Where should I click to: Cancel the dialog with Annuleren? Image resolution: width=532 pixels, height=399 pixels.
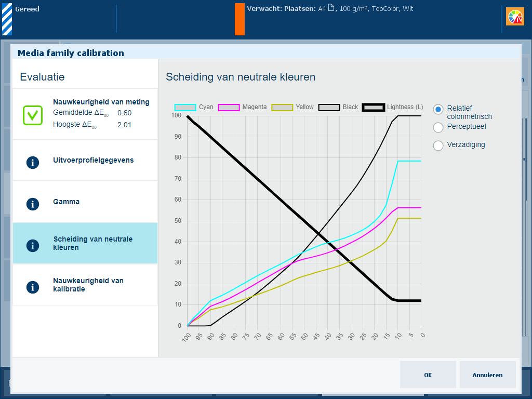(x=487, y=375)
